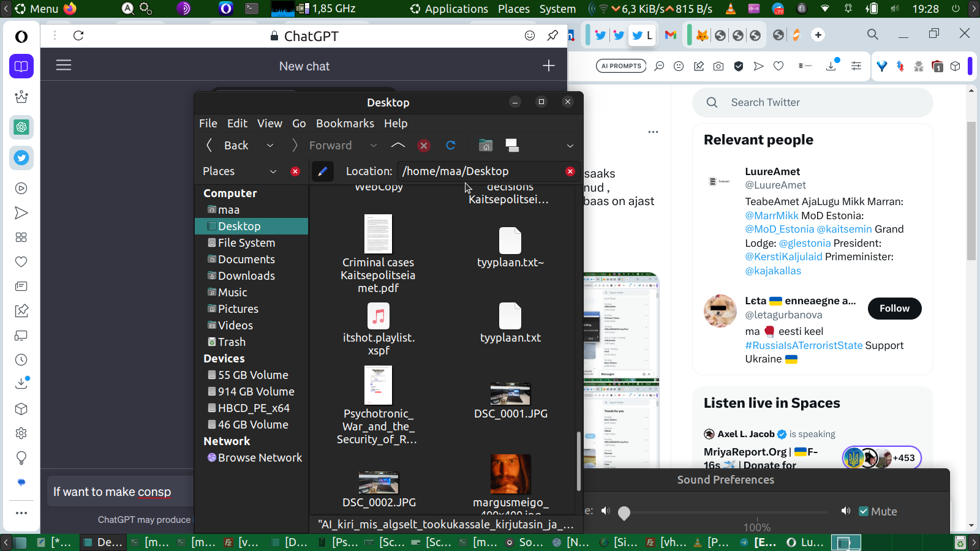Image resolution: width=980 pixels, height=551 pixels.
Task: Stop loading in the file manager toolbar
Action: coord(423,145)
